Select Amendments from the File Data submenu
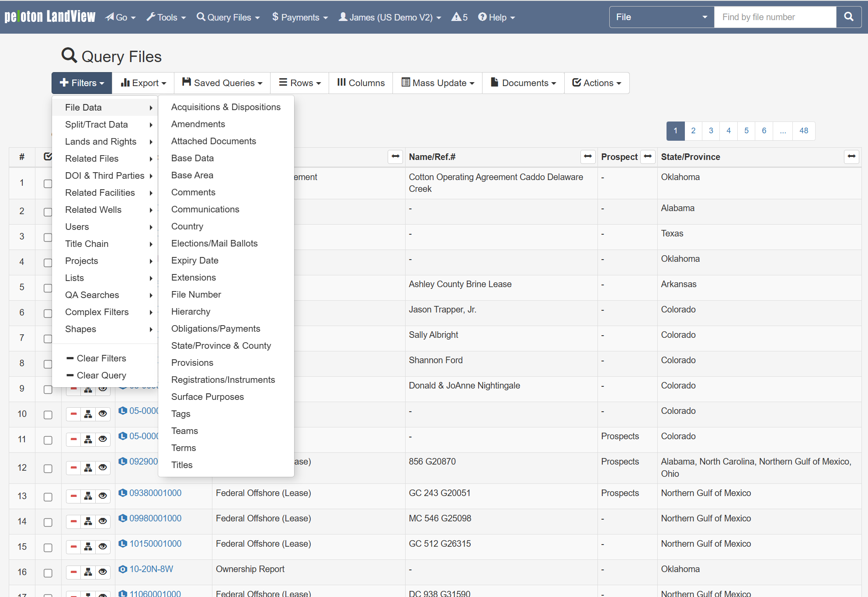868x597 pixels. [x=198, y=124]
